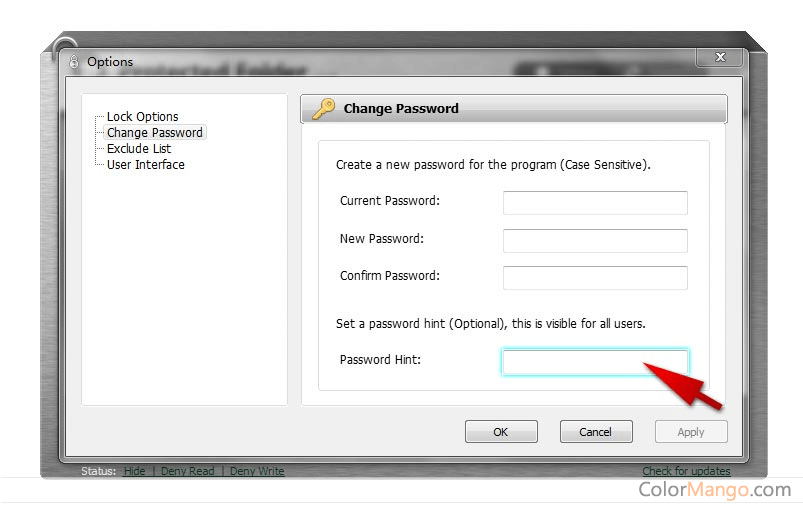Select the Confirm Password input box
The height and width of the screenshot is (511, 803).
click(x=595, y=277)
